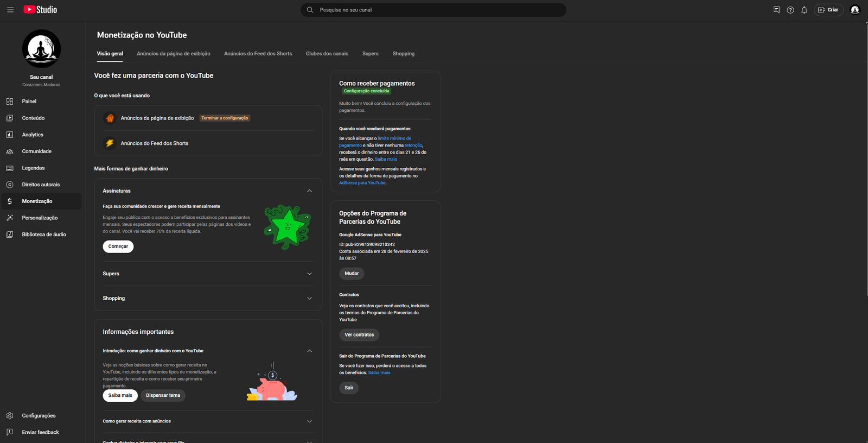
Task: Open the Shopping tab
Action: 404,54
